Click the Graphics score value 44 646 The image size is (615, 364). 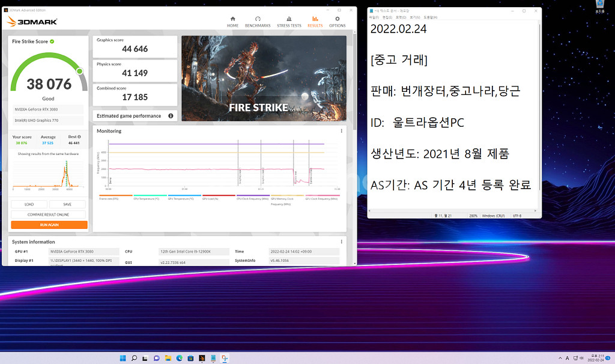(135, 49)
